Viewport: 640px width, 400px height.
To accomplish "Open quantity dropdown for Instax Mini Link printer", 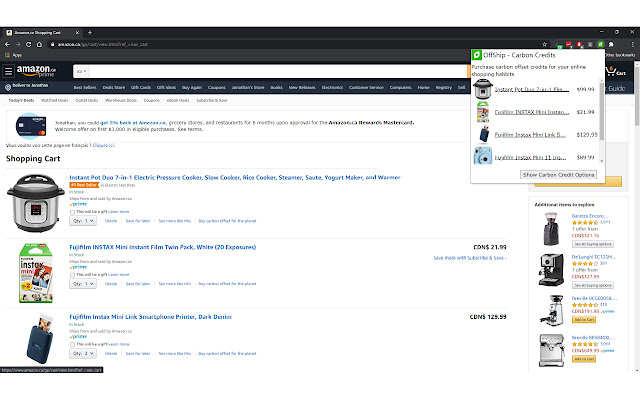I will [x=83, y=353].
